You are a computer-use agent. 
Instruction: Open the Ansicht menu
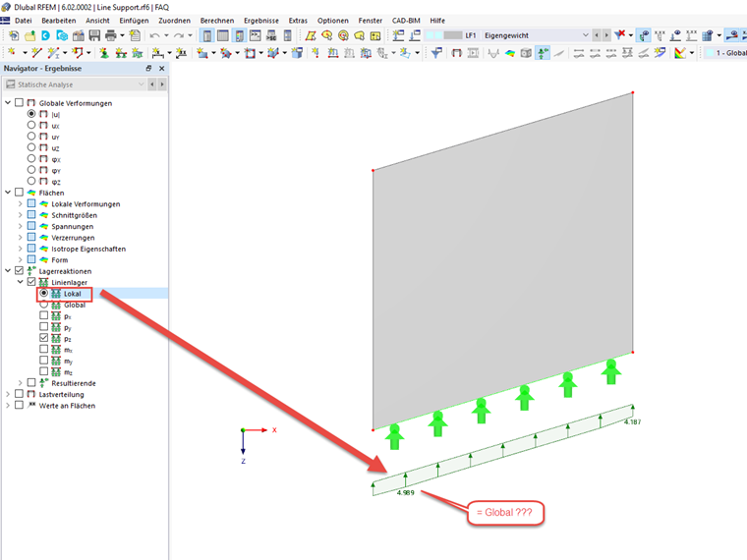pyautogui.click(x=97, y=21)
